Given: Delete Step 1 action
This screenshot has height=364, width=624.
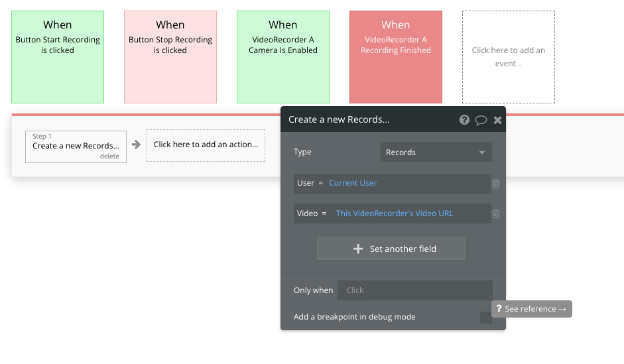Looking at the screenshot, I should (109, 156).
